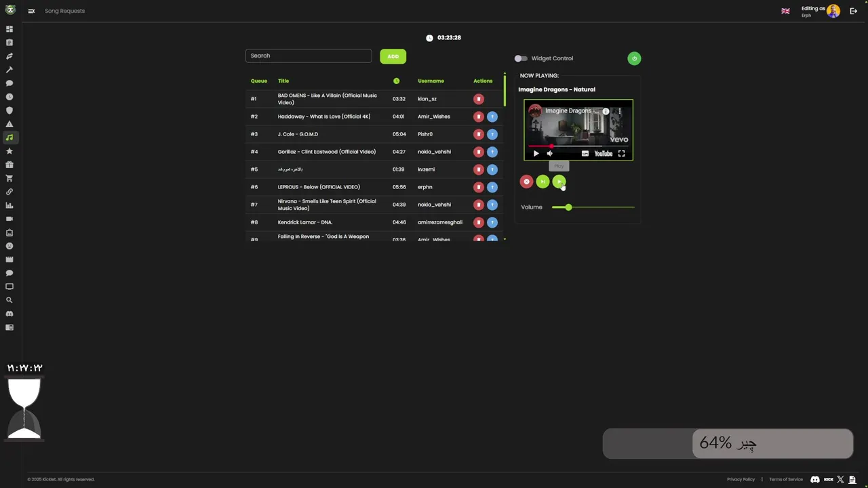
Task: Open the smiley face emotes sidebar icon
Action: [x=9, y=246]
